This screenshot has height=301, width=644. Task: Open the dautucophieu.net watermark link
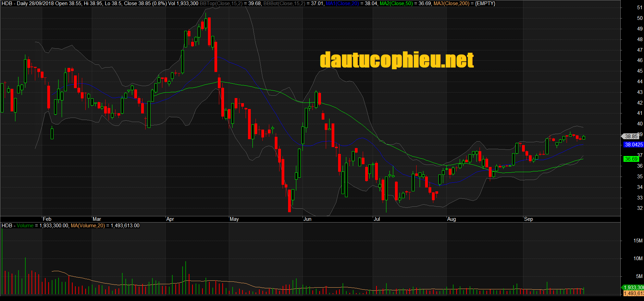point(397,60)
